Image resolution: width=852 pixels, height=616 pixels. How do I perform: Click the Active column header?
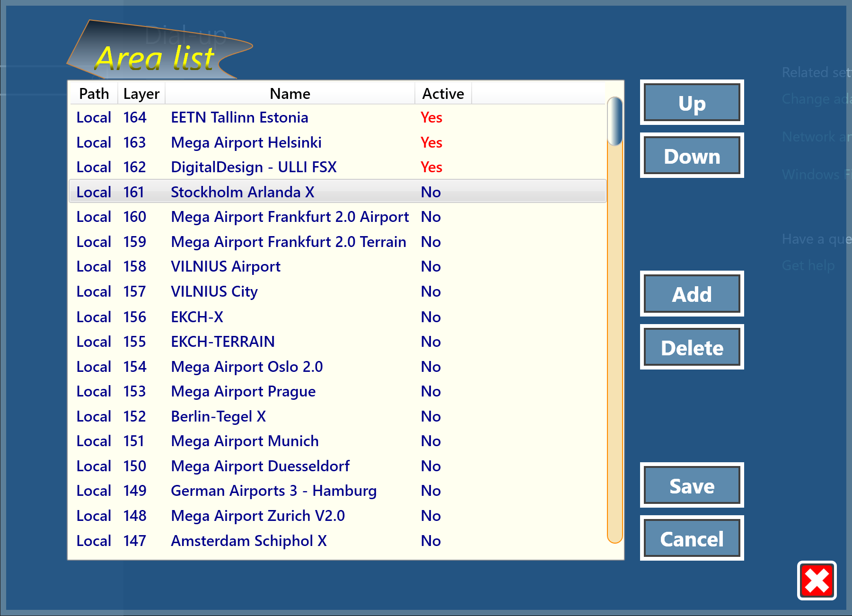[443, 94]
